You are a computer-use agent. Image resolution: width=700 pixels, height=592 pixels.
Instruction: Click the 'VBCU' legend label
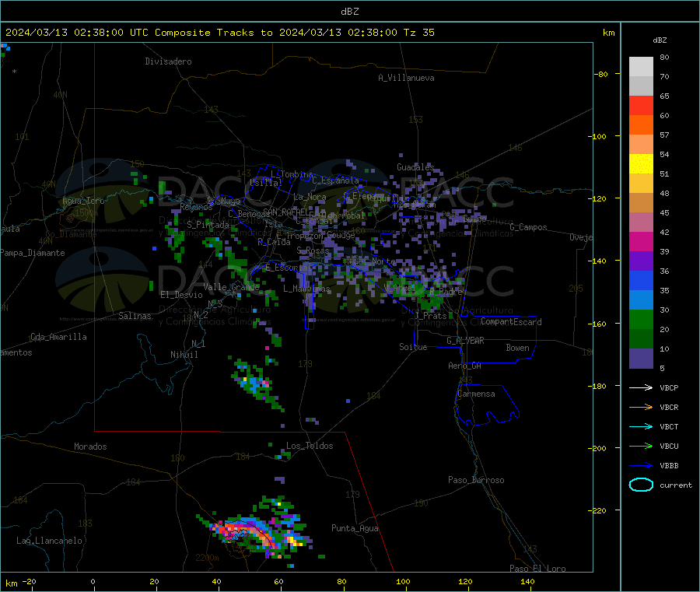669,446
